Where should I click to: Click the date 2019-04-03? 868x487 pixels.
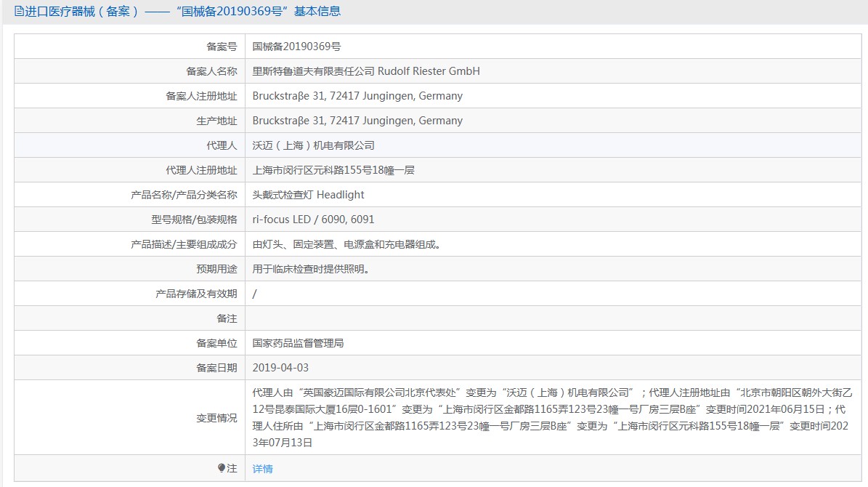pos(280,368)
